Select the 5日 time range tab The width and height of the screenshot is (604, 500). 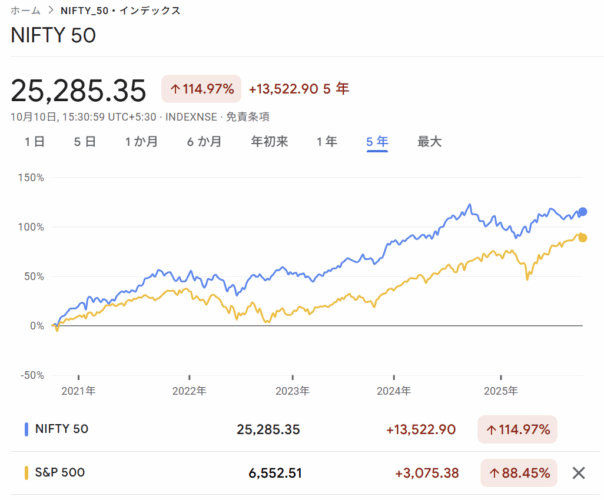(84, 142)
